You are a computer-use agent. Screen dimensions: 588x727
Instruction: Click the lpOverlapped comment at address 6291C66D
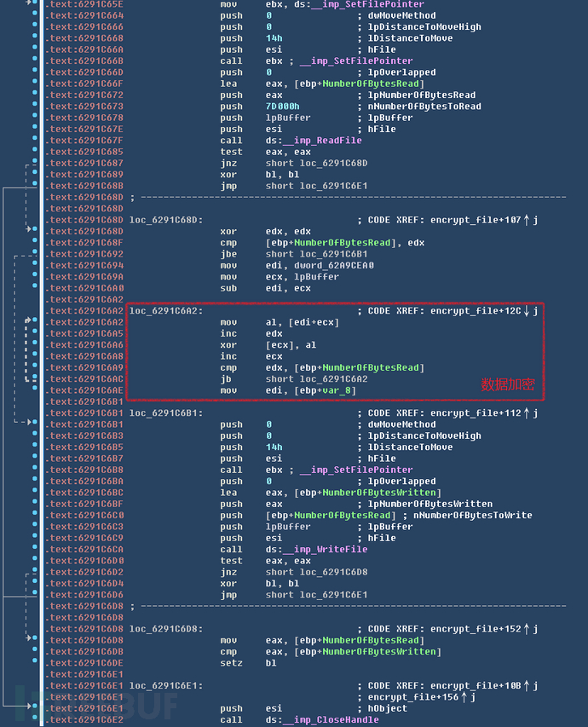[401, 72]
